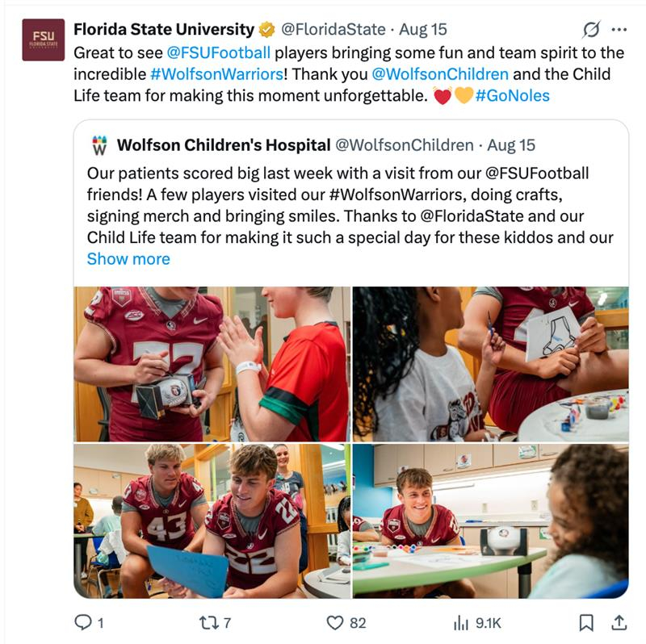
Task: Open photo of smiling player at table
Action: tap(490, 521)
